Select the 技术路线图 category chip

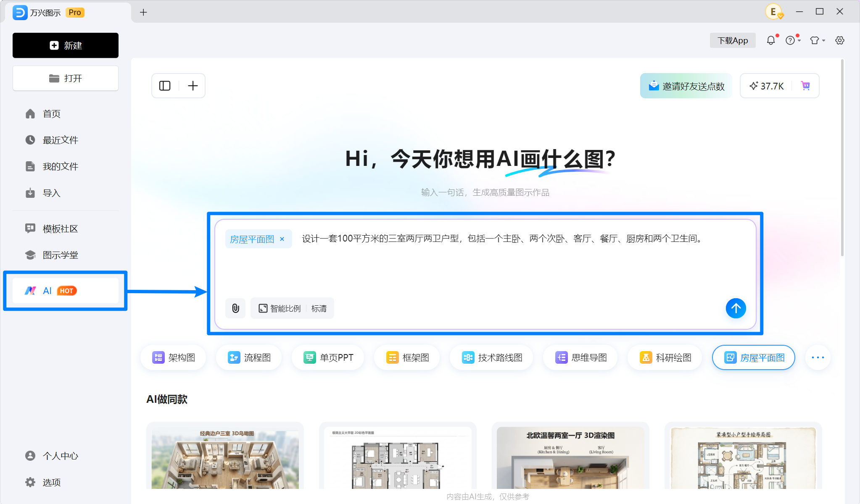tap(491, 357)
